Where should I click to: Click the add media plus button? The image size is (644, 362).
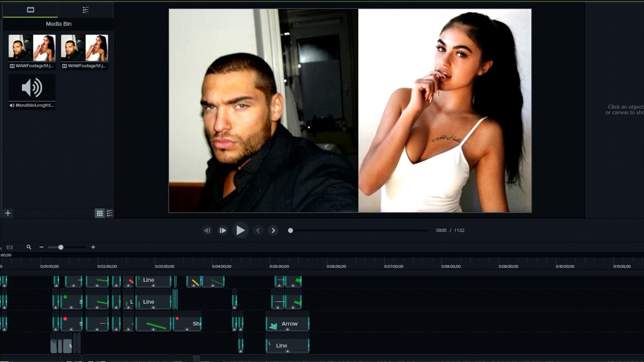(x=8, y=213)
